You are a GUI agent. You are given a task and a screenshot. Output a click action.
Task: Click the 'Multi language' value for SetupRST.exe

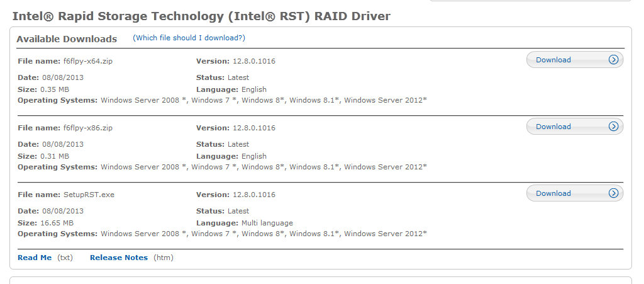[267, 223]
